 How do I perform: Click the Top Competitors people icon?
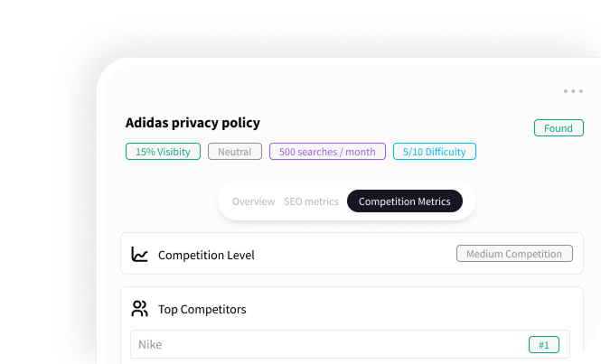(139, 309)
